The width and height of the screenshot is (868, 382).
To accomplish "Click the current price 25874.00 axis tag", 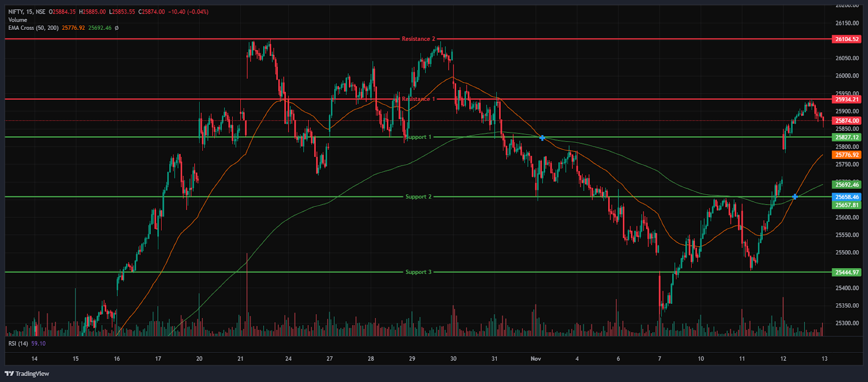I will click(x=846, y=120).
